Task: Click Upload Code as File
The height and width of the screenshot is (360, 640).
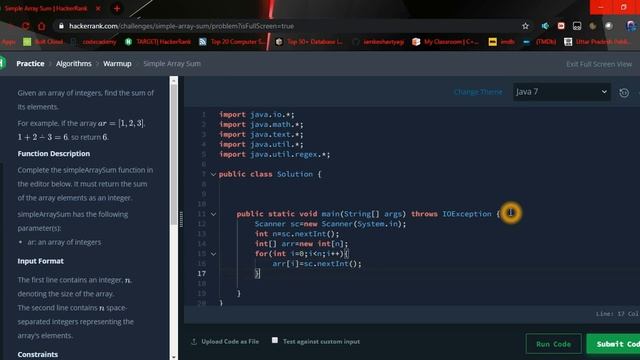Action: point(230,342)
